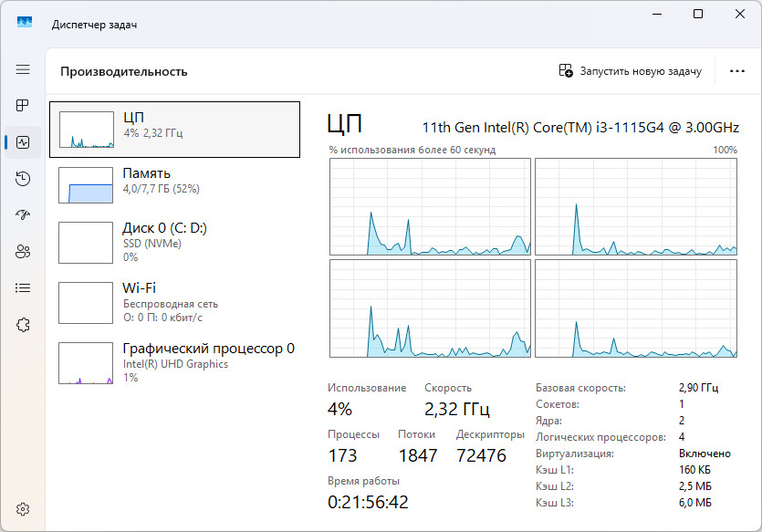This screenshot has height=532, width=762.
Task: Switch to Processes page icon
Action: point(23,106)
